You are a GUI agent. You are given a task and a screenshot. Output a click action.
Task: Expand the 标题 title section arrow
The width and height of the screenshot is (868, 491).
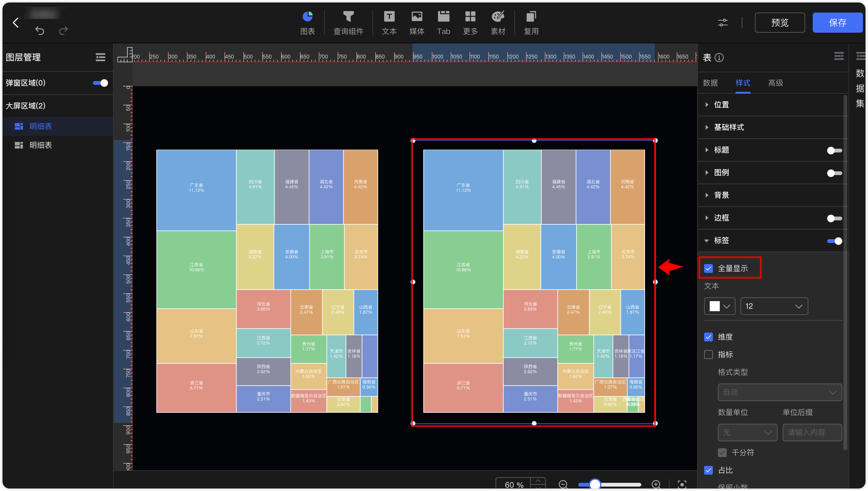click(707, 150)
